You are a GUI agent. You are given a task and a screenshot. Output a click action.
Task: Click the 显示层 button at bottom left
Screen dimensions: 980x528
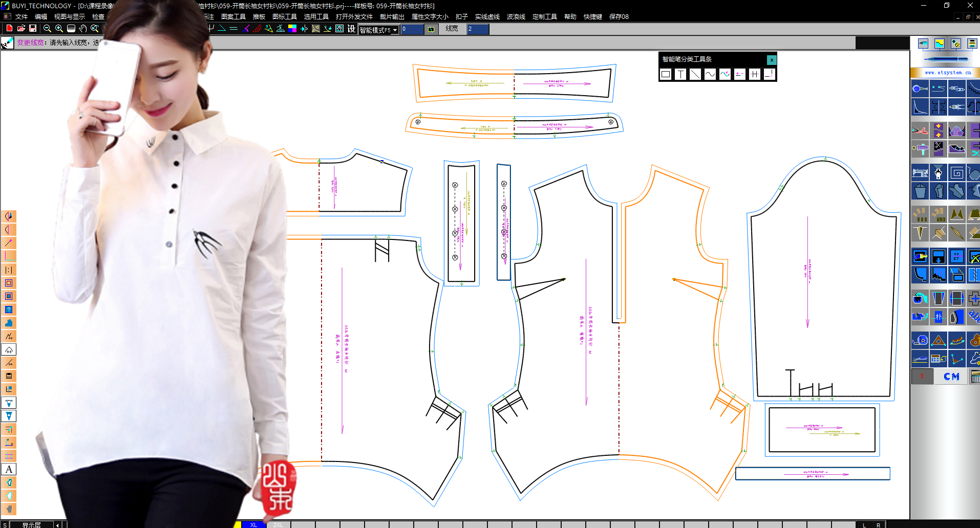tap(31, 525)
